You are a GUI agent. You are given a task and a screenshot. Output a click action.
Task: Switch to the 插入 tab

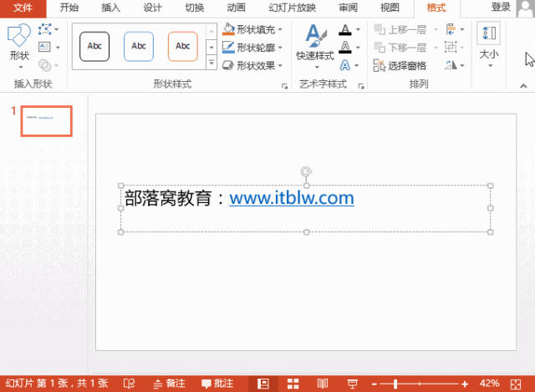pos(111,8)
